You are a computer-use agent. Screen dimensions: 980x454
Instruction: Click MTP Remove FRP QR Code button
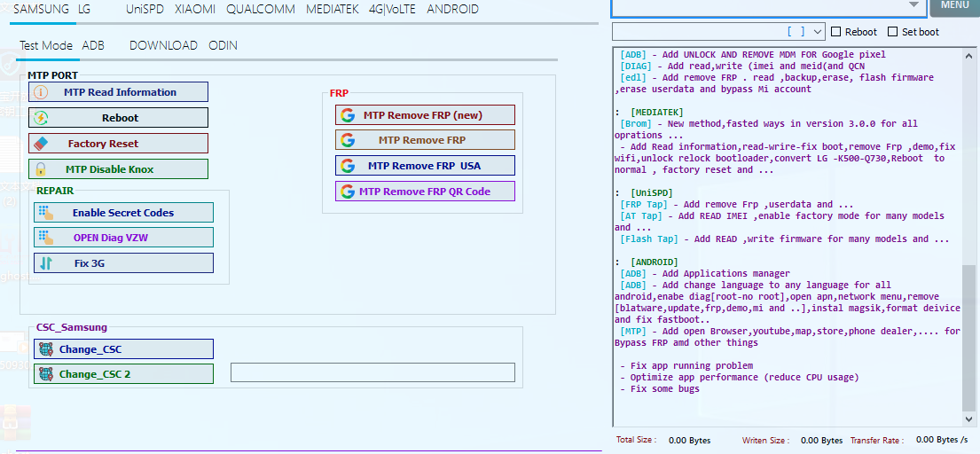(425, 192)
